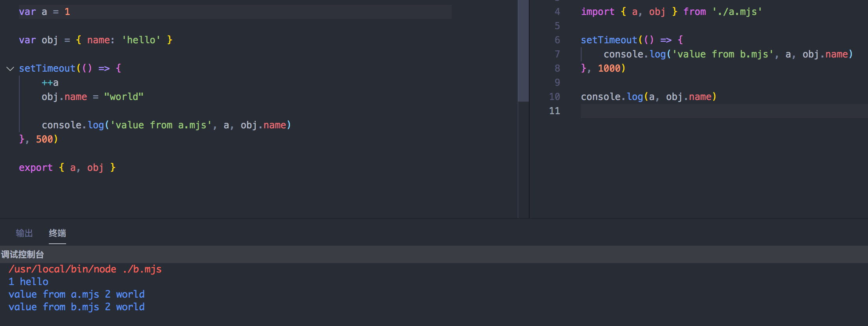Click the minimap scrollbar of left editor
Viewport: 868px width, 326px height.
click(x=523, y=51)
